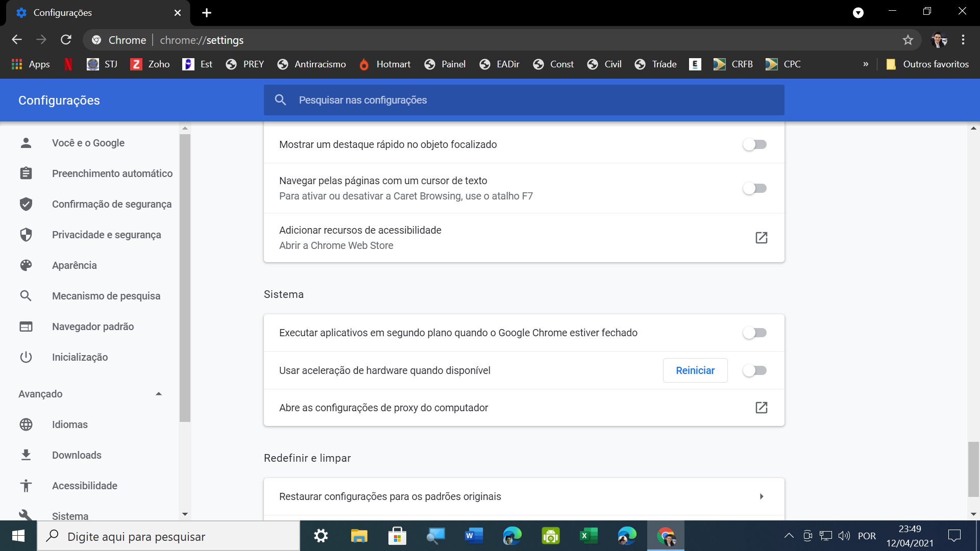Open the STJ bookmark

coord(102,64)
